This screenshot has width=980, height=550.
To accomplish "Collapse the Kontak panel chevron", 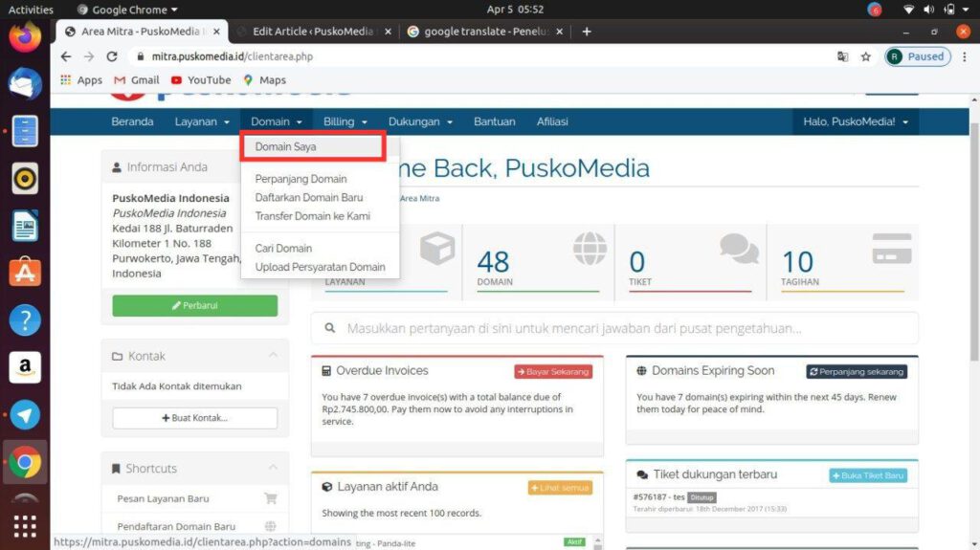I will click(x=273, y=355).
